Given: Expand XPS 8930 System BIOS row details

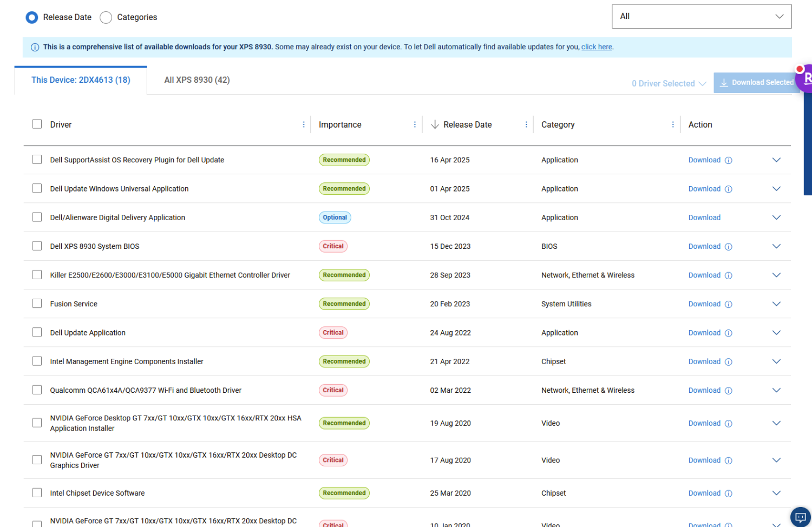Looking at the screenshot, I should [776, 246].
